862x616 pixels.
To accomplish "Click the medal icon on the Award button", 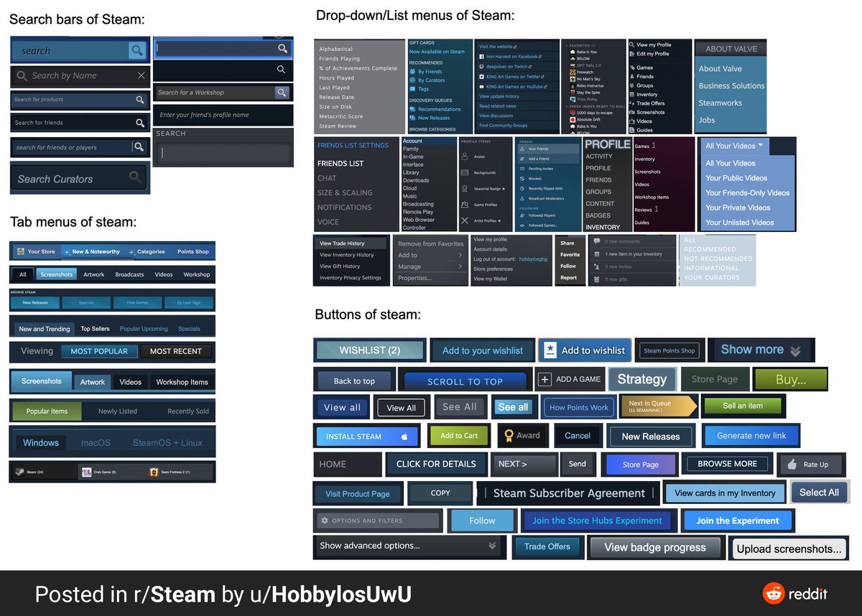I will (509, 435).
